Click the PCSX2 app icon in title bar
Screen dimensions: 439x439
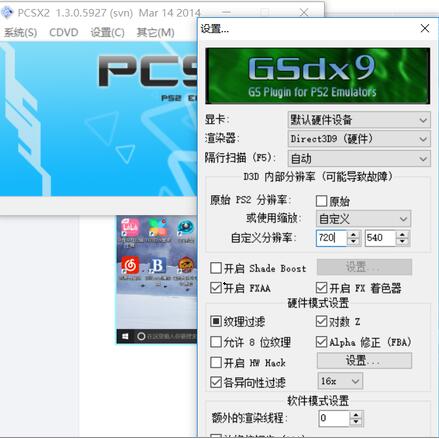[7, 13]
